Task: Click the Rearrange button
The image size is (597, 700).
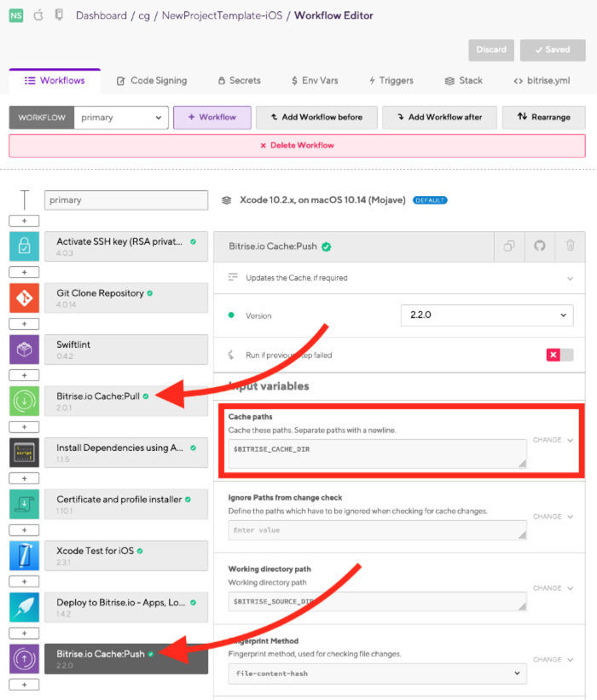Action: pyautogui.click(x=544, y=118)
